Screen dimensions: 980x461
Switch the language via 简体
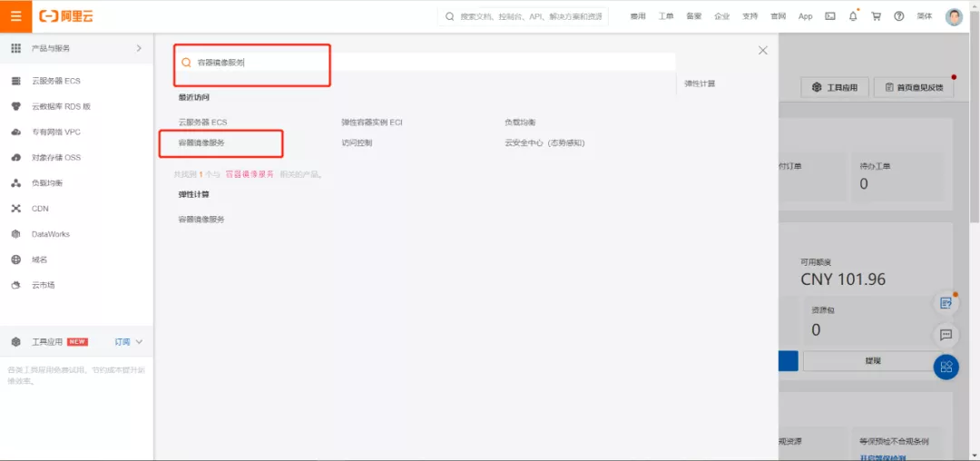tap(925, 16)
